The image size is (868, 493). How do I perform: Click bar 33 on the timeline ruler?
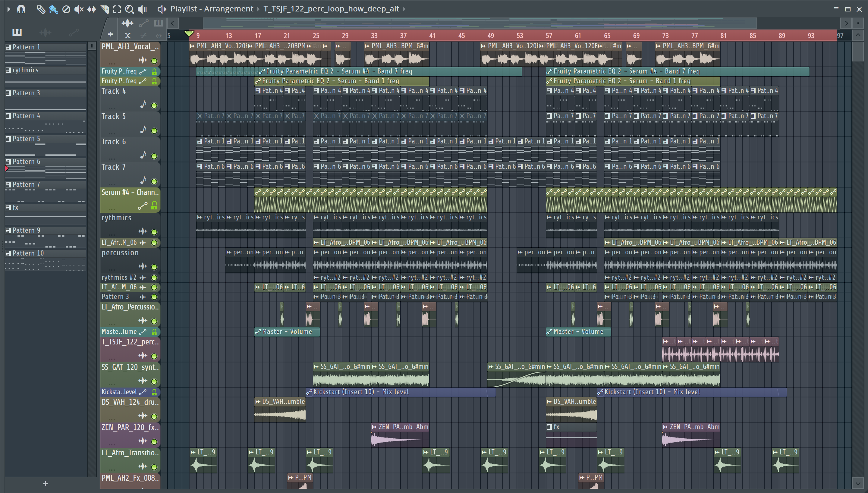coord(374,36)
